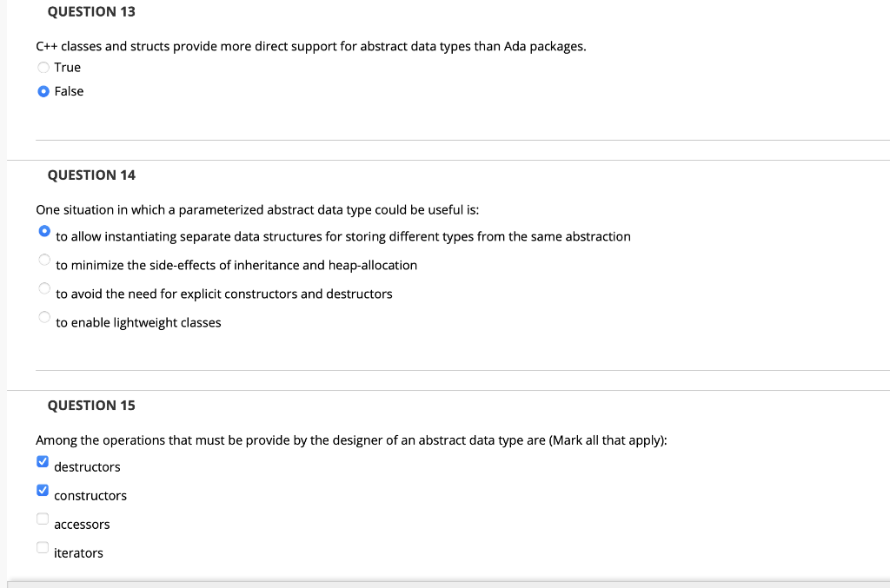
Task: Click the 'iterators' answer label text
Action: (78, 552)
